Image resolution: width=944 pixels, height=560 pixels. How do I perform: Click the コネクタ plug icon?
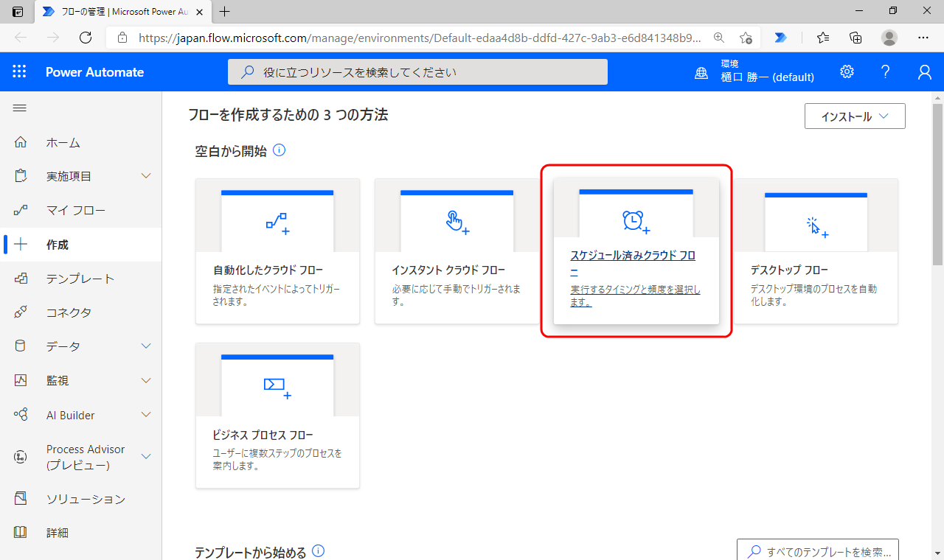21,312
